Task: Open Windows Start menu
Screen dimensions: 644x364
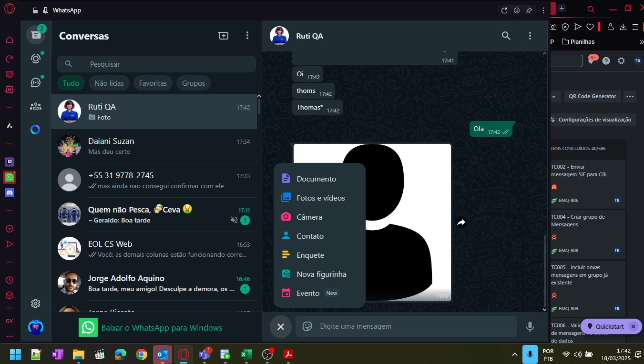Action: click(x=15, y=354)
